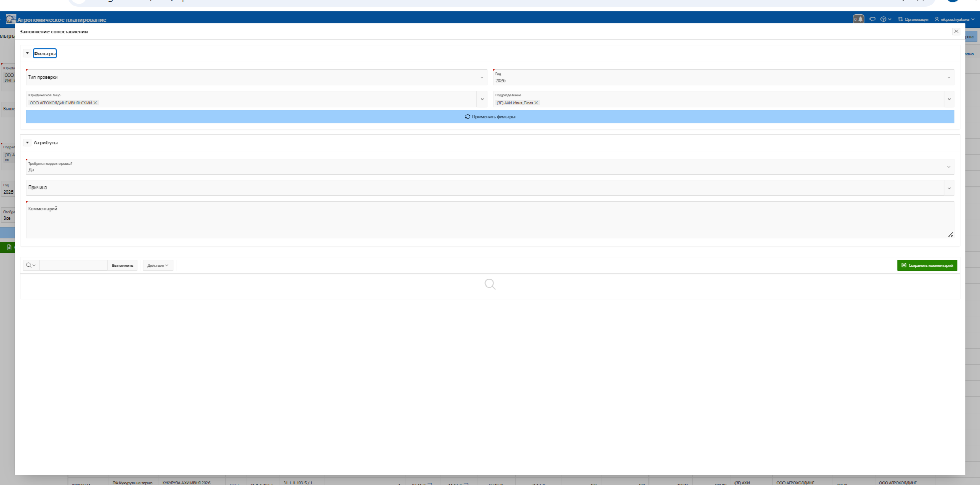Remove ООО АГРОХОЛДИНГ ИВНЯНСКИЙ chip
The width and height of the screenshot is (980, 485).
click(x=95, y=103)
